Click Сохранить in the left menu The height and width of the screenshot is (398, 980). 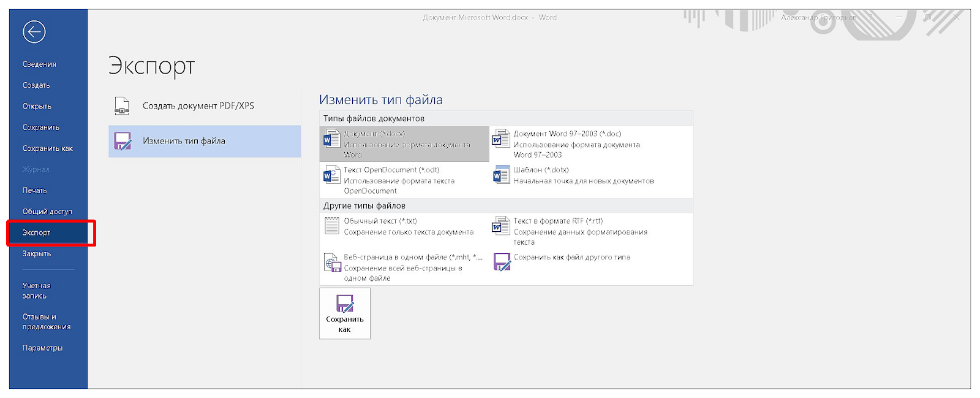click(x=41, y=128)
